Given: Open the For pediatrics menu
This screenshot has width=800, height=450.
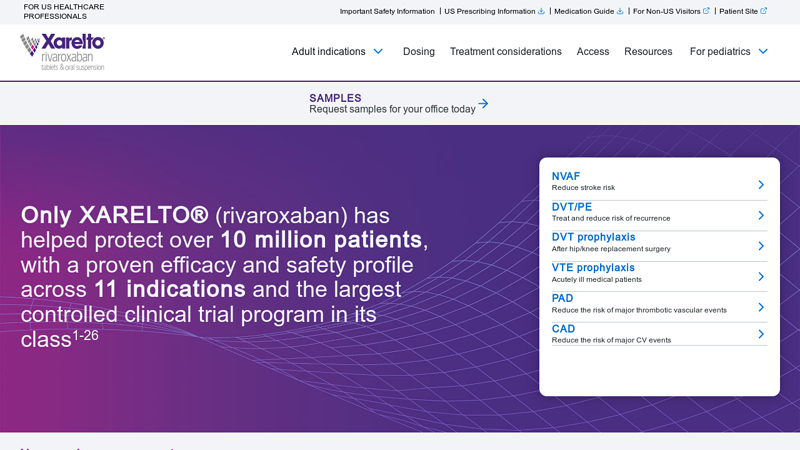Looking at the screenshot, I should pos(720,52).
